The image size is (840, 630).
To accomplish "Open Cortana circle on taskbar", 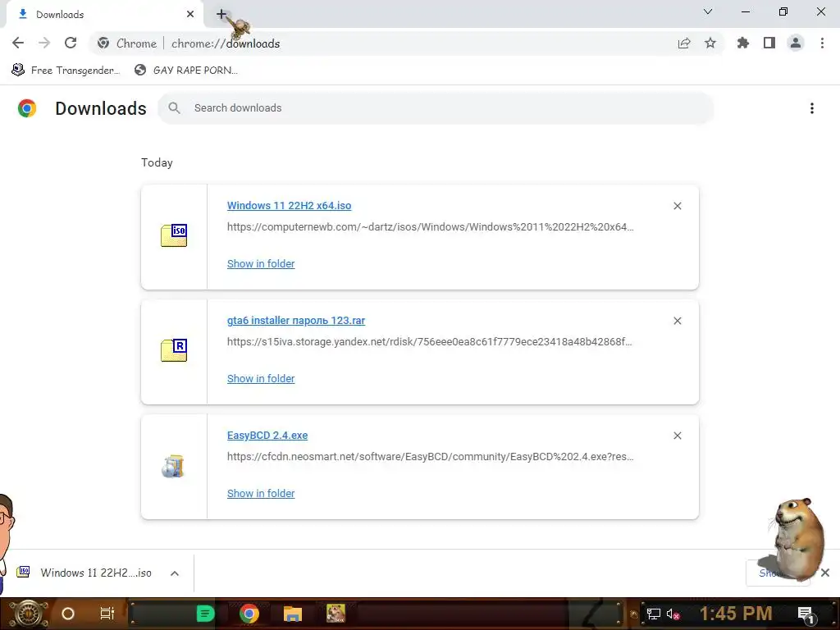I will [68, 614].
